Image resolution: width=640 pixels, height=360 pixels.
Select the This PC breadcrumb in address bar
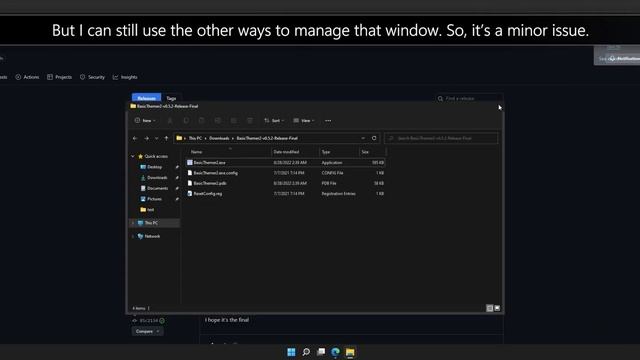(x=195, y=138)
